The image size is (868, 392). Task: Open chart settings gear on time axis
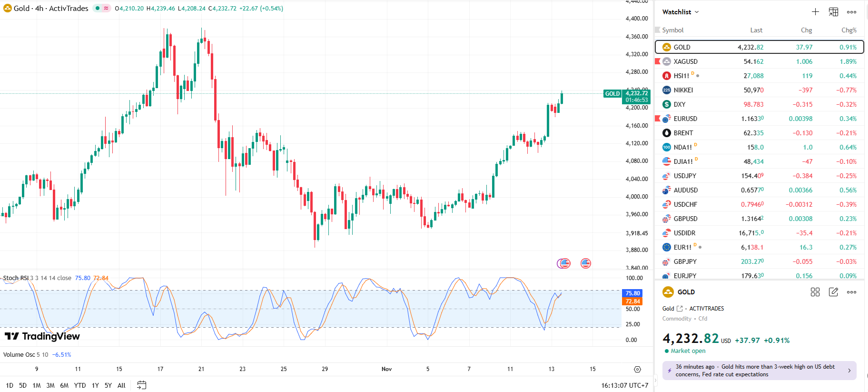[x=637, y=369]
